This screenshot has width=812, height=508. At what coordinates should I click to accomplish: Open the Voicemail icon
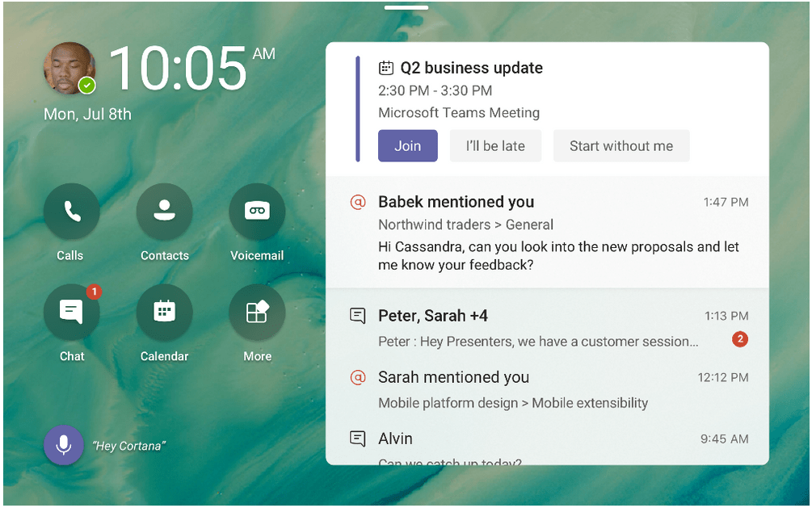(x=257, y=212)
